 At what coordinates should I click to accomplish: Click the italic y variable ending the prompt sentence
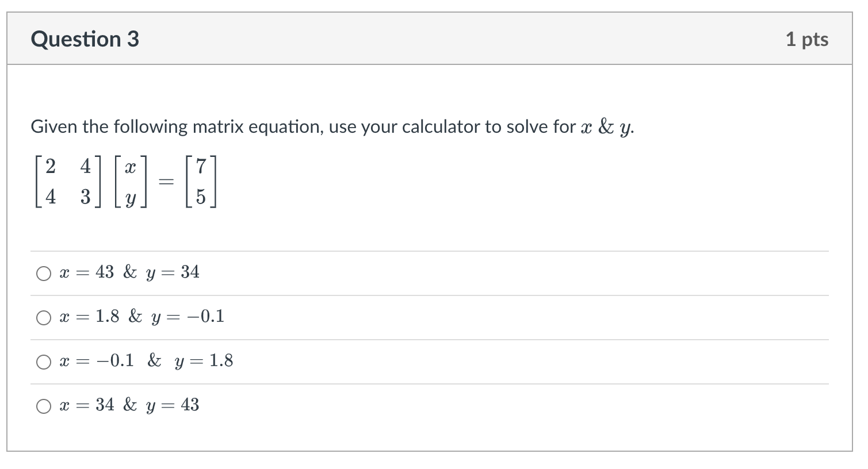point(625,129)
